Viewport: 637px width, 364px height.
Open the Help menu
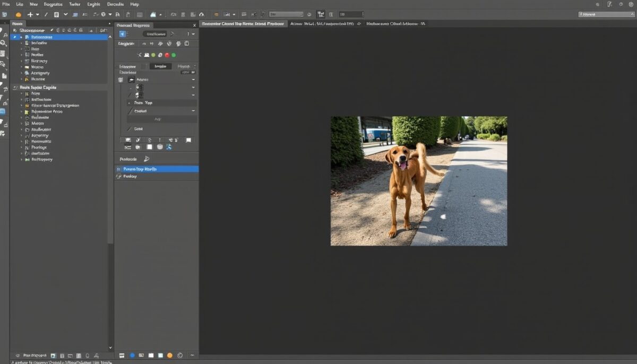[x=134, y=4]
